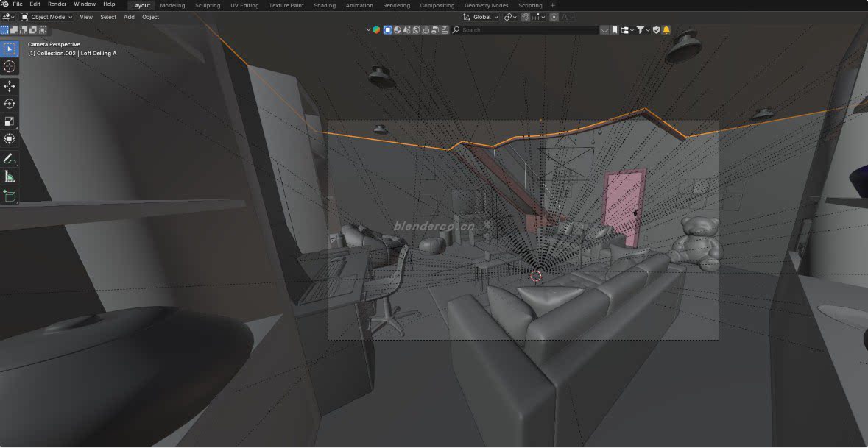Toggle Proportional Editing
This screenshot has height=448, width=868.
coord(554,17)
